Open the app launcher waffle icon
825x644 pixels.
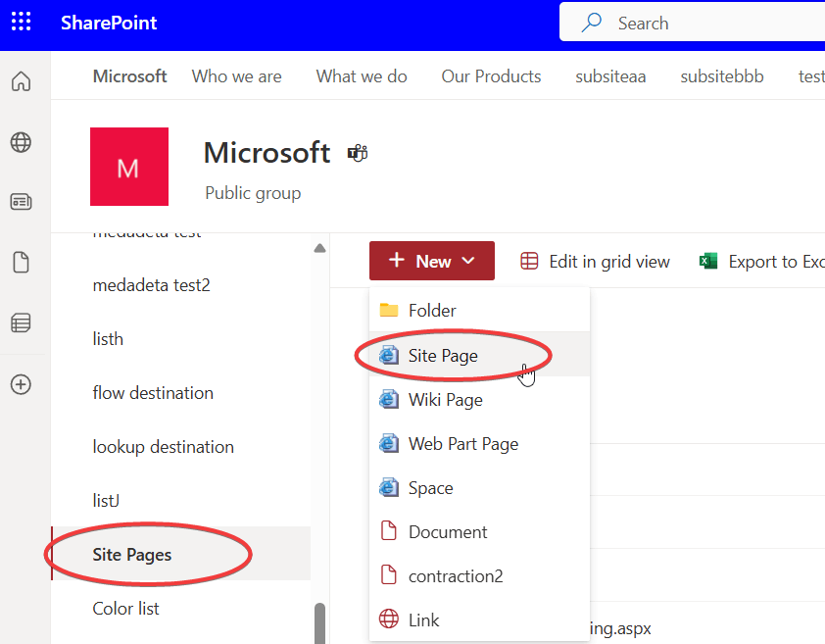(x=21, y=23)
